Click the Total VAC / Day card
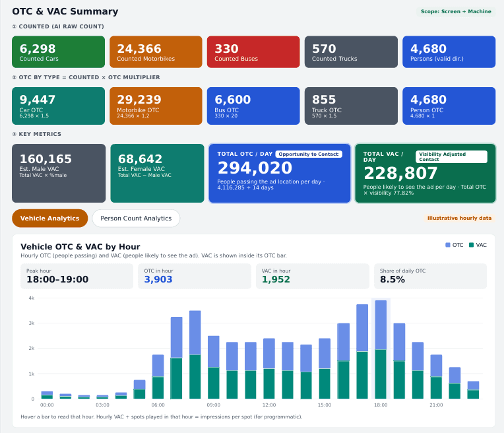The image size is (504, 433). pos(425,173)
